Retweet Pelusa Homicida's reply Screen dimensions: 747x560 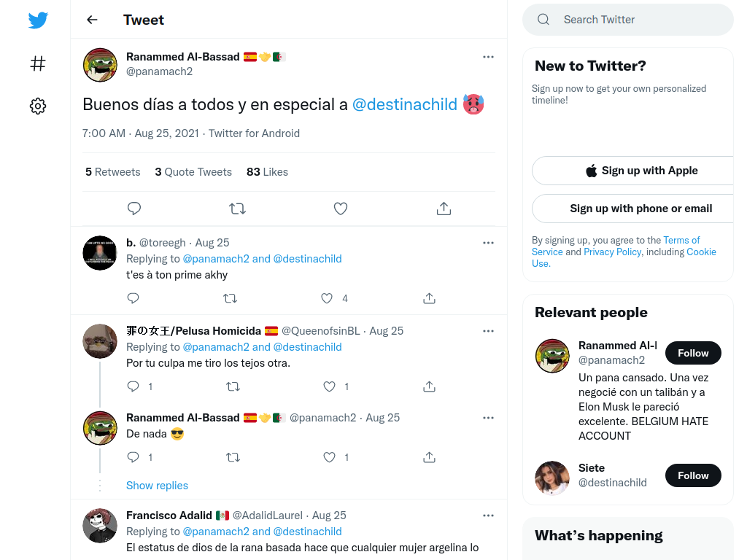(233, 386)
